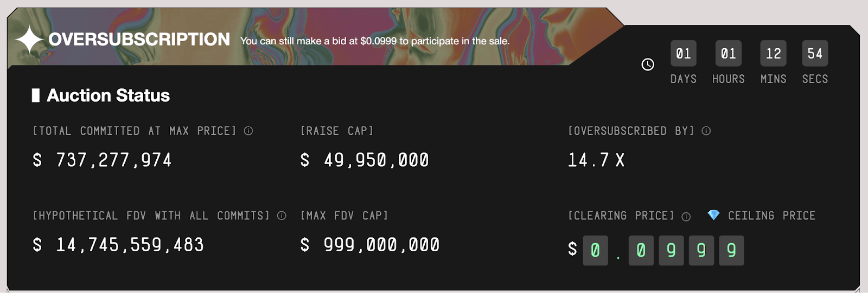Open info icon next to Oversubscribed By
This screenshot has height=293, width=868.
pyautogui.click(x=706, y=131)
